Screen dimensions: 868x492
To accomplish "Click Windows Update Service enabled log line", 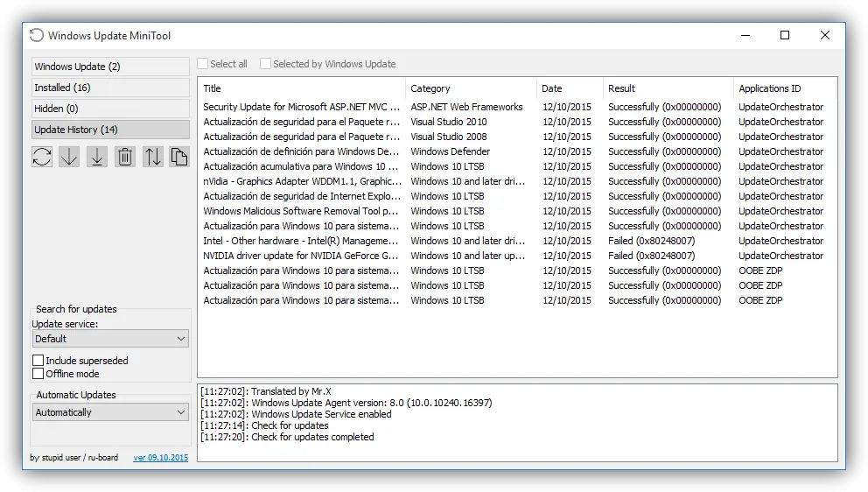I will [296, 414].
